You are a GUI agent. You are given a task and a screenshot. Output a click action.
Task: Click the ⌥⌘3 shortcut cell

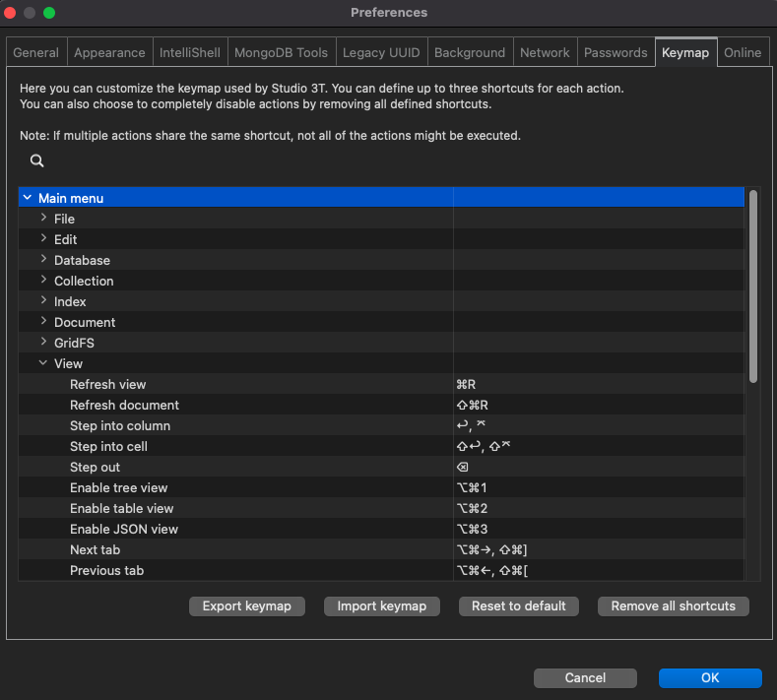[x=599, y=529]
